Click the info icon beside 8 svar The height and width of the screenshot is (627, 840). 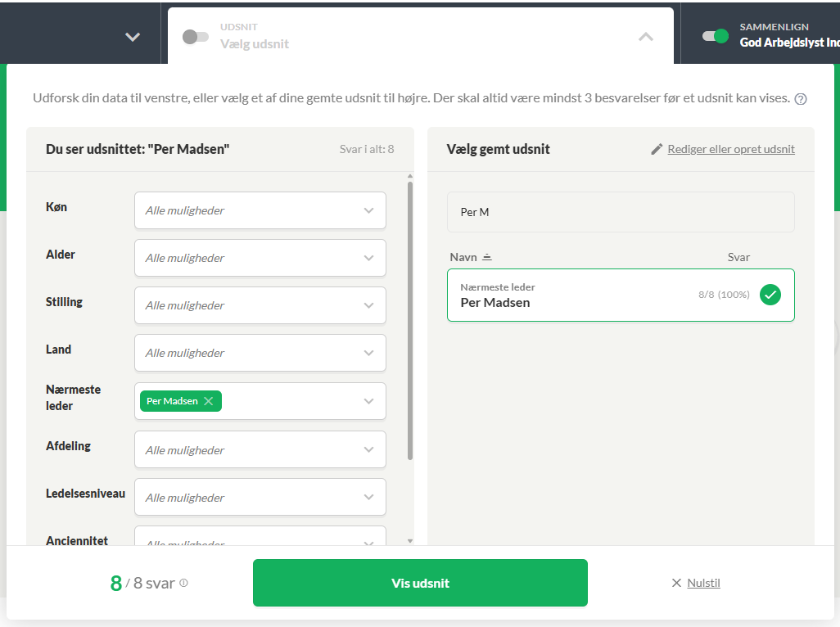coord(183,583)
